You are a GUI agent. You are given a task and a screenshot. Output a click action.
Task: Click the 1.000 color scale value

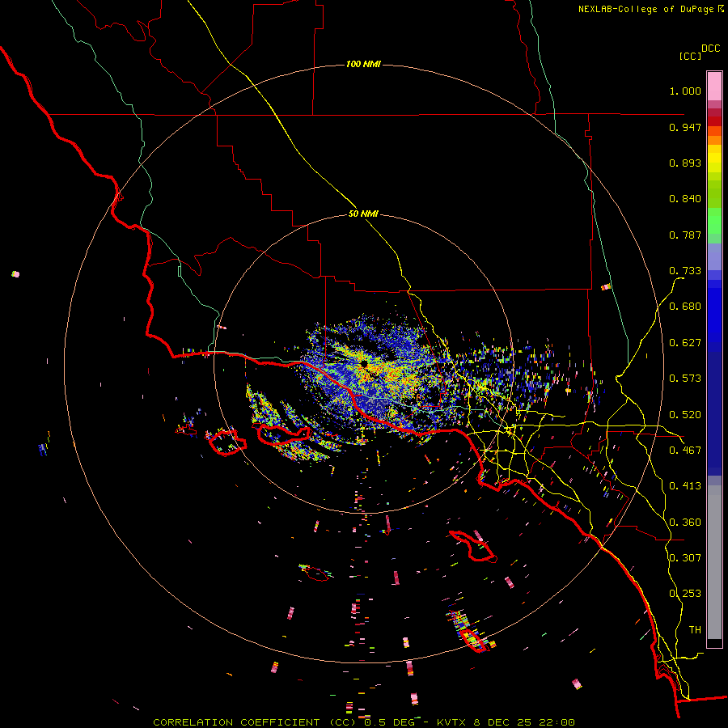point(685,91)
